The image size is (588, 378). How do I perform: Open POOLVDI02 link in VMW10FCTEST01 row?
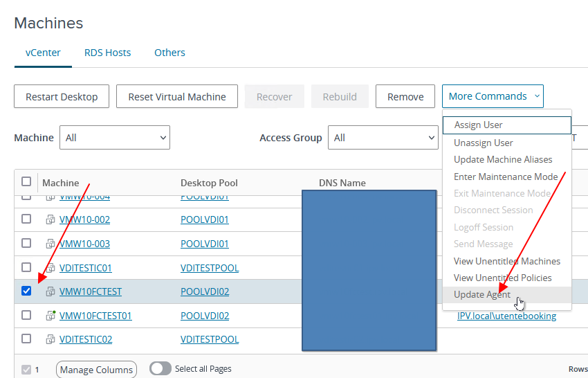pos(205,316)
